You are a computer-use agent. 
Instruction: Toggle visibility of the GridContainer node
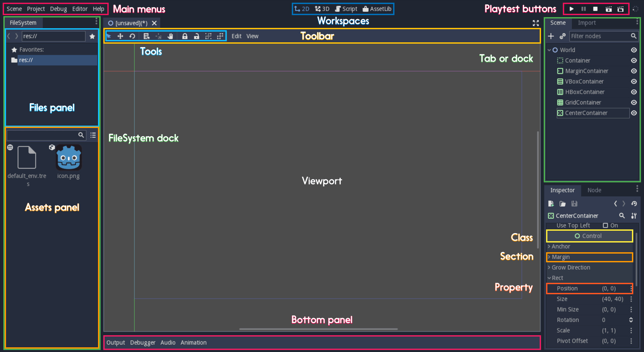tap(634, 102)
